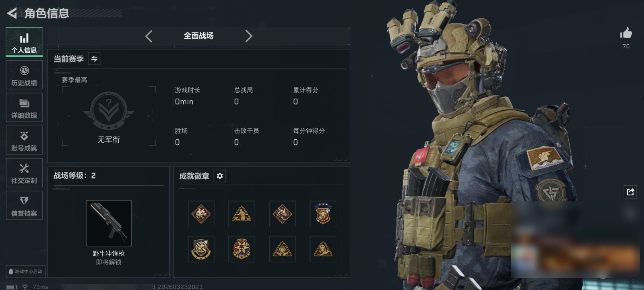
Task: Open the 信誉档案 sidebar section
Action: coord(24,206)
